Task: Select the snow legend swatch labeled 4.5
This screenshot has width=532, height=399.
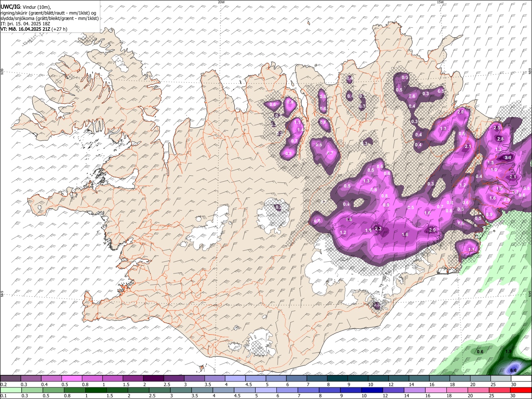Action: (256, 378)
